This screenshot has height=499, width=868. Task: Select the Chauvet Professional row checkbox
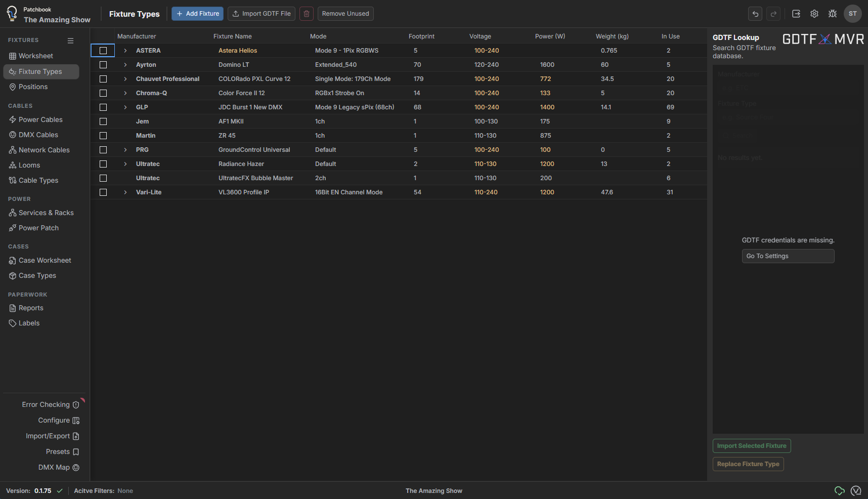tap(103, 79)
